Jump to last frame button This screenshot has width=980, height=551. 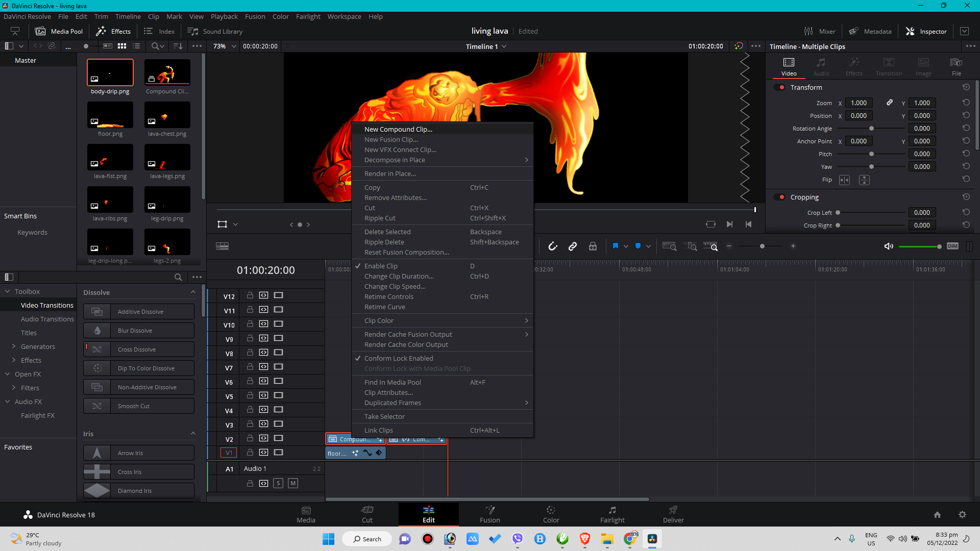tap(730, 224)
